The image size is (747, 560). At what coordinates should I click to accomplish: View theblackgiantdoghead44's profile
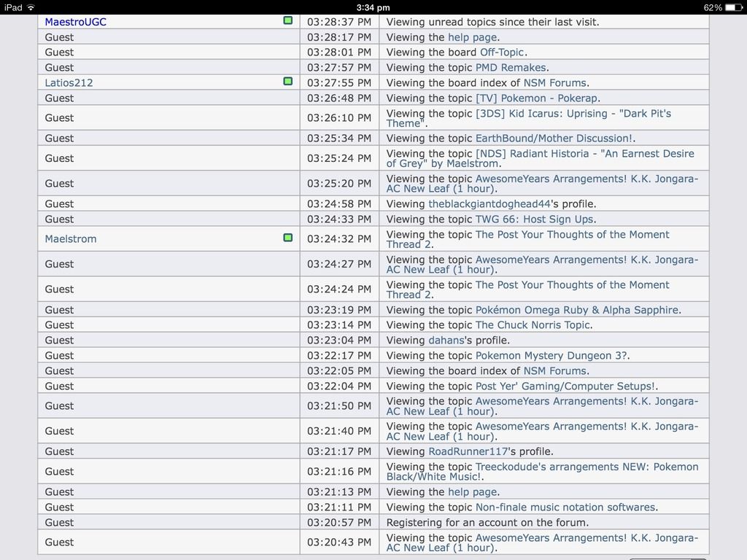489,204
